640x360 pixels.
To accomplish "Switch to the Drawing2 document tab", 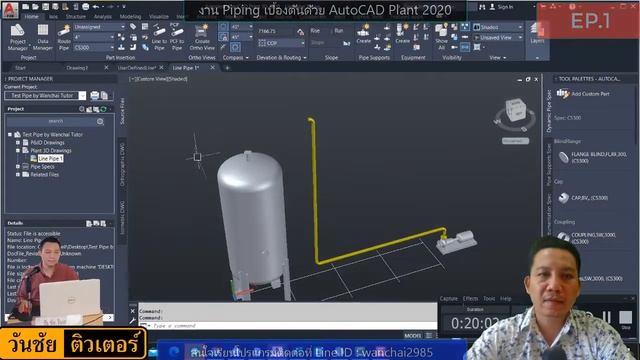I will click(77, 68).
